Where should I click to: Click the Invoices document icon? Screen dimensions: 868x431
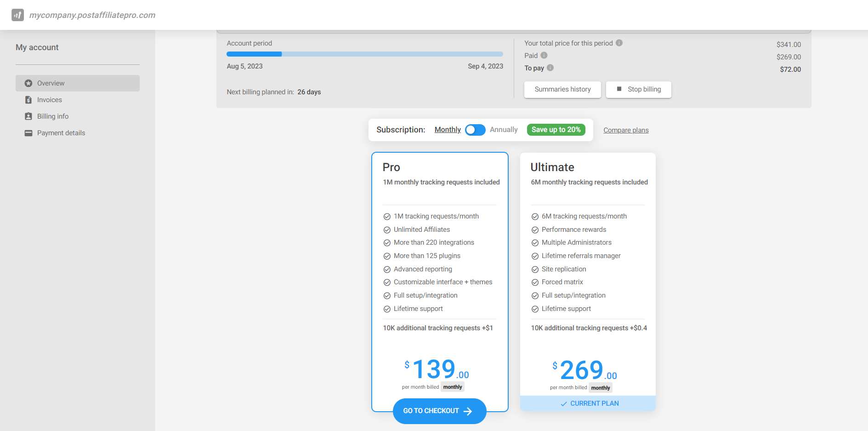tap(28, 100)
